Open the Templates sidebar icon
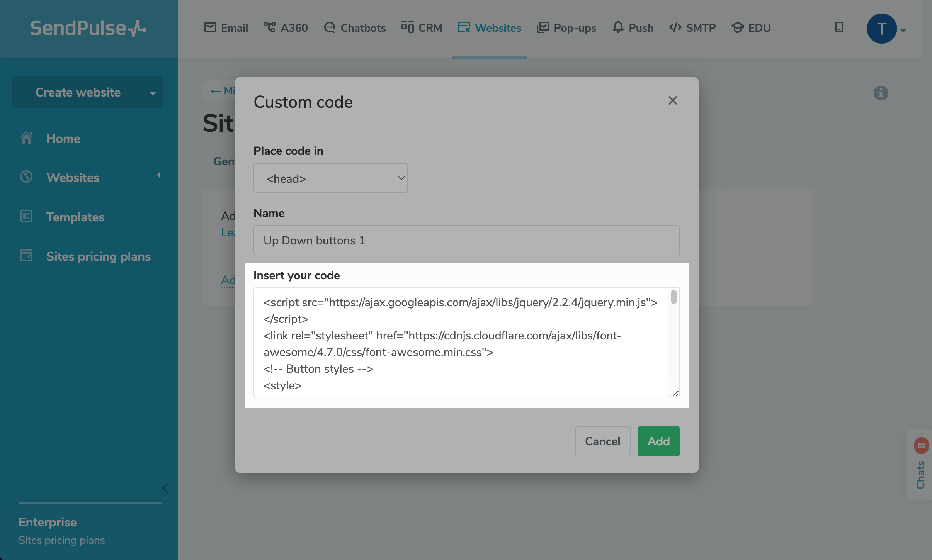The height and width of the screenshot is (560, 932). point(26,216)
